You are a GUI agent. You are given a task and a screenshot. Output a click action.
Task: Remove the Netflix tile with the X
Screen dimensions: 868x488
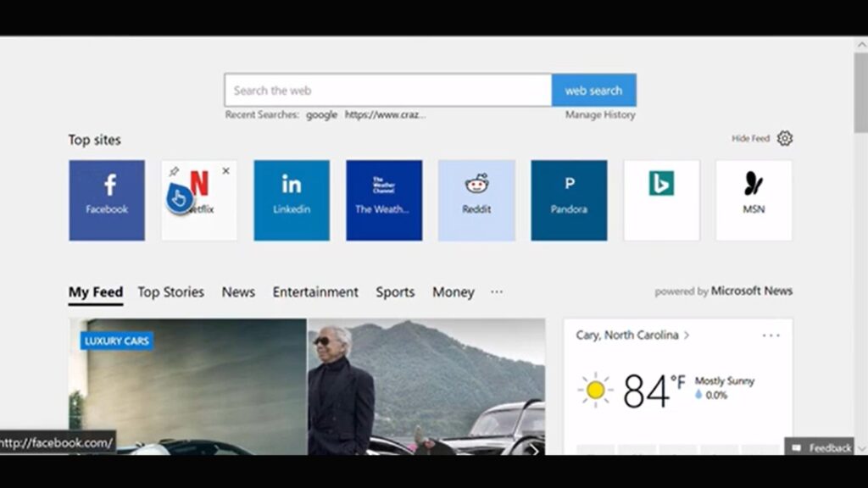coord(225,171)
